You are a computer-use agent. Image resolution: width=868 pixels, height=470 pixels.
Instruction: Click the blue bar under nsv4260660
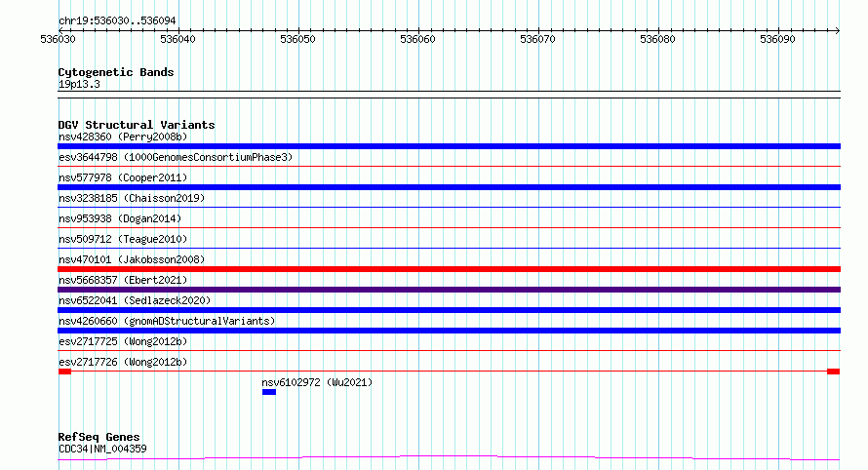[449, 331]
